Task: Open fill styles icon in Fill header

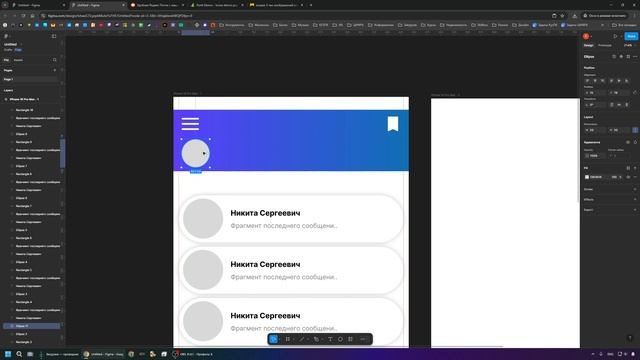Action: pyautogui.click(x=628, y=168)
